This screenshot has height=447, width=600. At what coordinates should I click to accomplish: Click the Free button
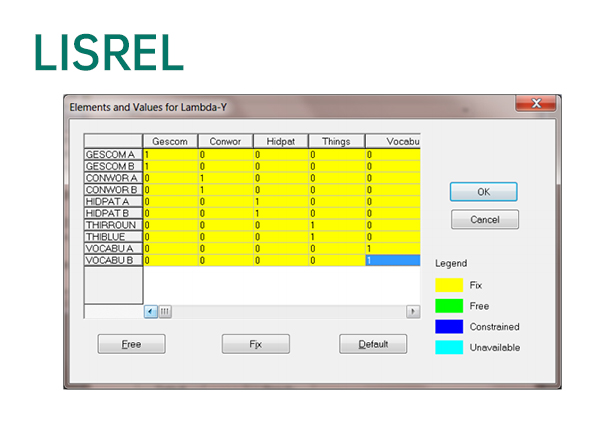coord(131,344)
